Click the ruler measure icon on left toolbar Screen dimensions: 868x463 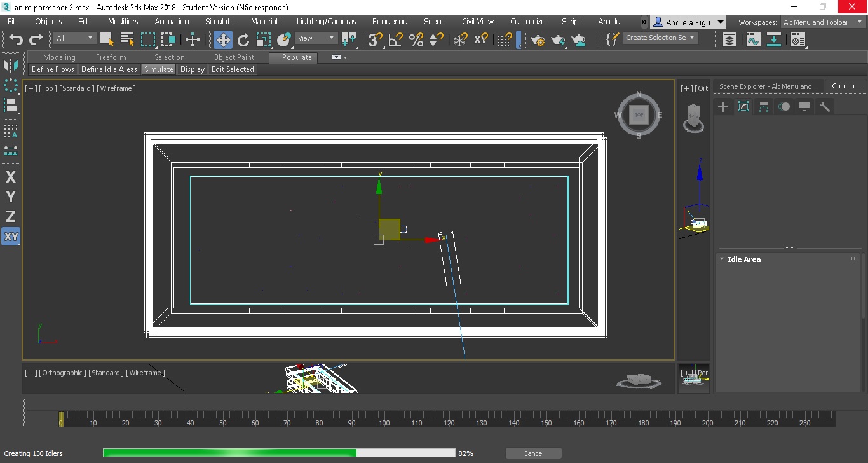pos(11,151)
